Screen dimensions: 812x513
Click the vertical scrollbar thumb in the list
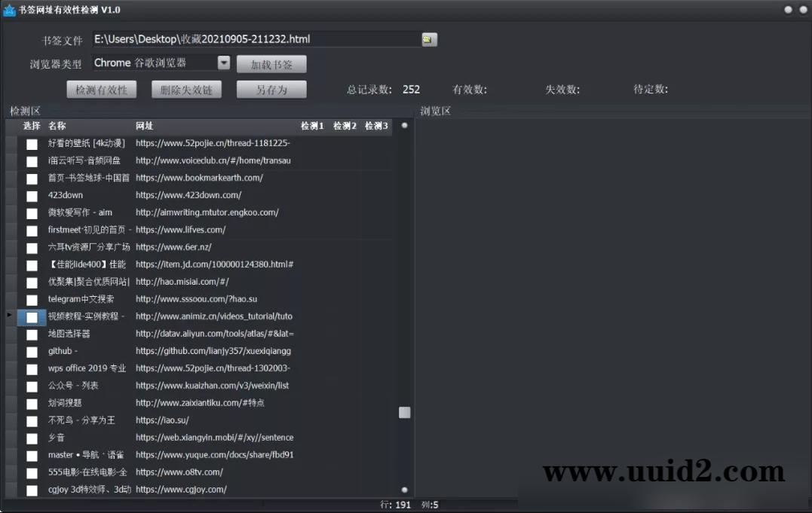pyautogui.click(x=404, y=413)
